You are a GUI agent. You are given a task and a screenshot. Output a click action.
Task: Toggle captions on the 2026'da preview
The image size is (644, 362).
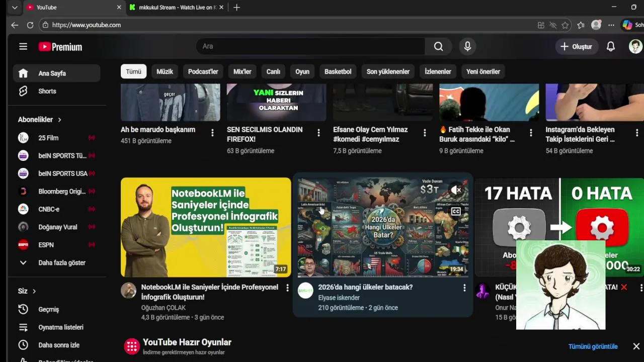[456, 211]
